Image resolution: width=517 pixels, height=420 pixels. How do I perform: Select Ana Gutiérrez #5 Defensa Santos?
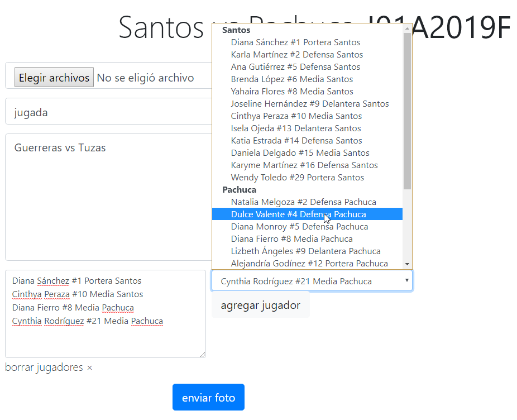(307, 66)
